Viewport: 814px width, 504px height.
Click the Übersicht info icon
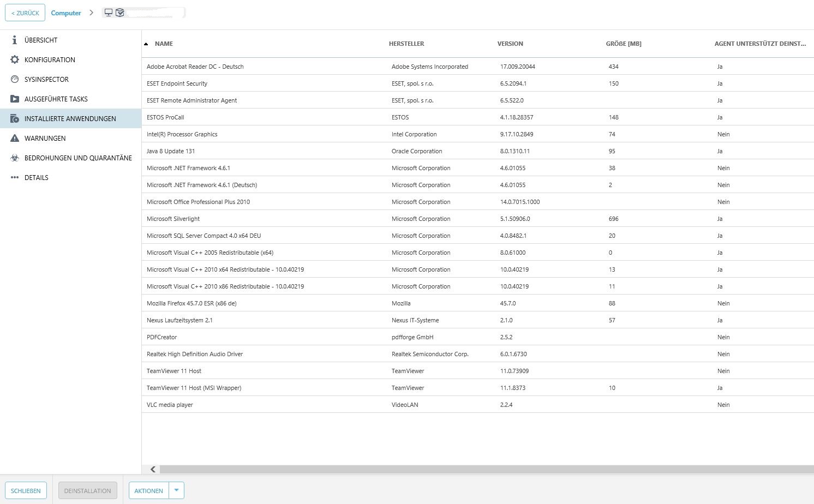(x=15, y=40)
